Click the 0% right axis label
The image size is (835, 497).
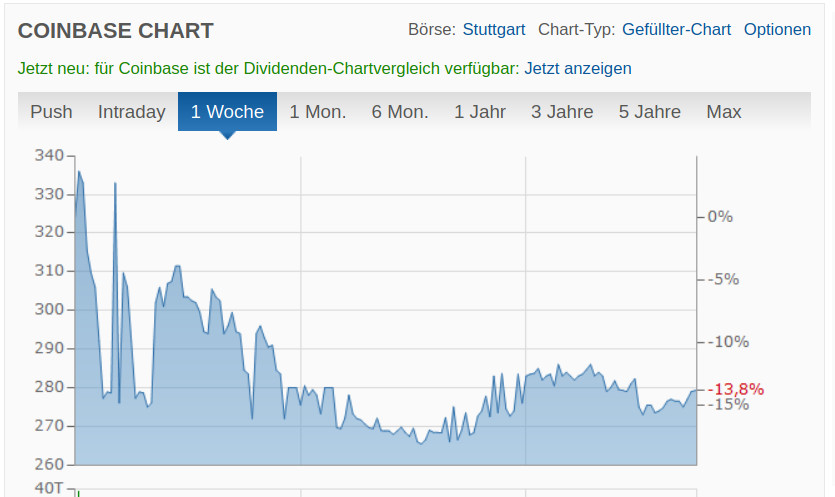(x=720, y=217)
